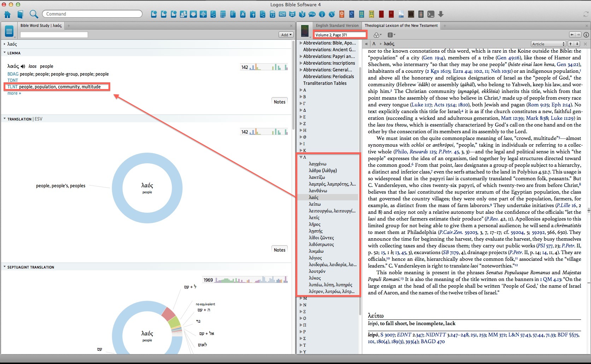Click the red segment of Septuagint donut chart
Image resolution: width=591 pixels, height=364 pixels.
168,314
